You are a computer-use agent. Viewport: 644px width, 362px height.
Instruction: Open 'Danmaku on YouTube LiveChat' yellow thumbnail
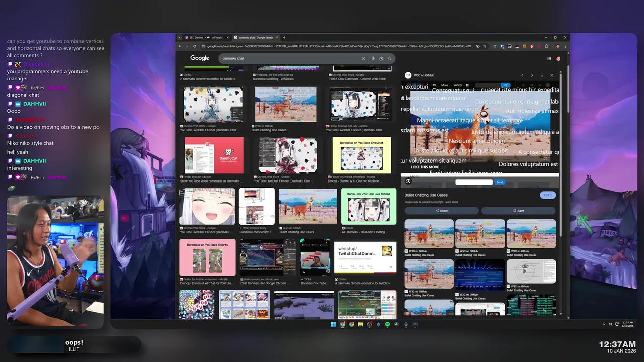[361, 155]
